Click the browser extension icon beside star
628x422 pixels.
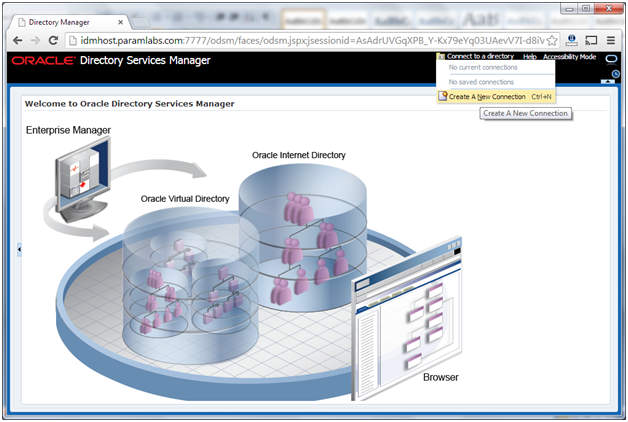(x=572, y=40)
